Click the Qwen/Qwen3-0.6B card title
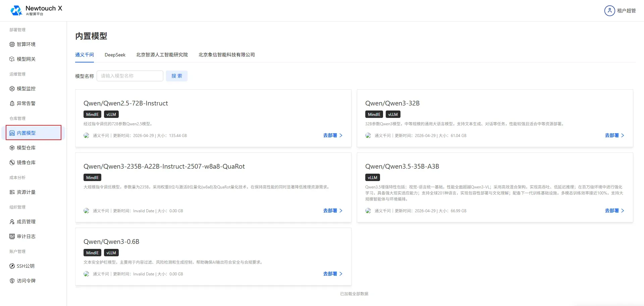644x306 pixels. 111,242
